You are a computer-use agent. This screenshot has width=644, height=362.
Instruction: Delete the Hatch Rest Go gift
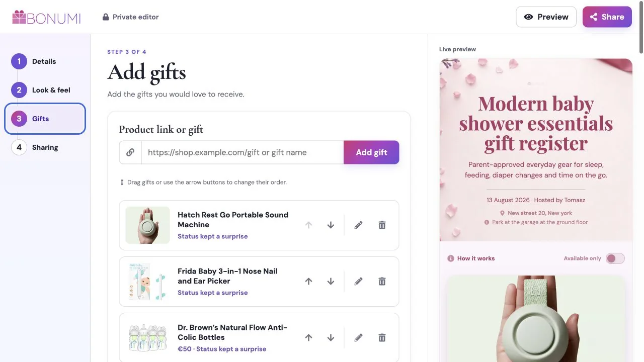point(382,225)
